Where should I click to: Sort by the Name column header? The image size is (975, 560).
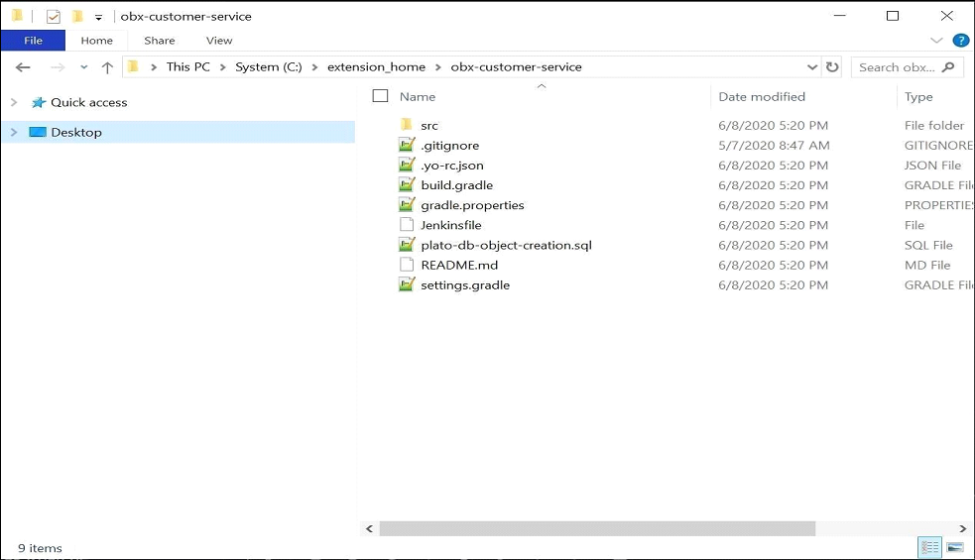point(418,96)
